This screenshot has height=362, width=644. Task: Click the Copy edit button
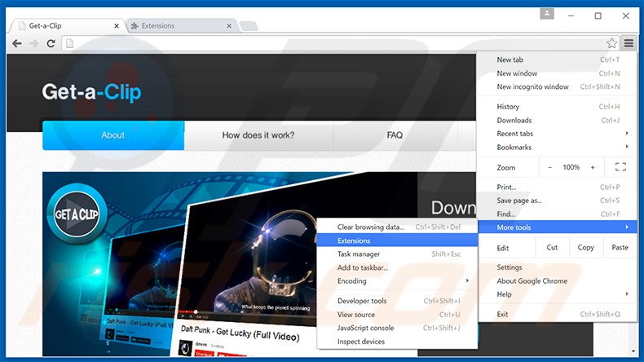point(585,247)
